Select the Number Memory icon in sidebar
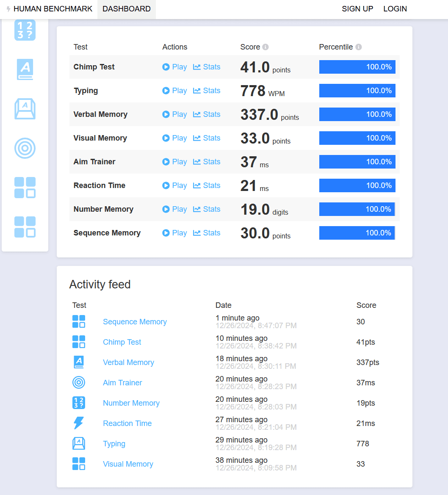The height and width of the screenshot is (495, 448). click(x=25, y=30)
